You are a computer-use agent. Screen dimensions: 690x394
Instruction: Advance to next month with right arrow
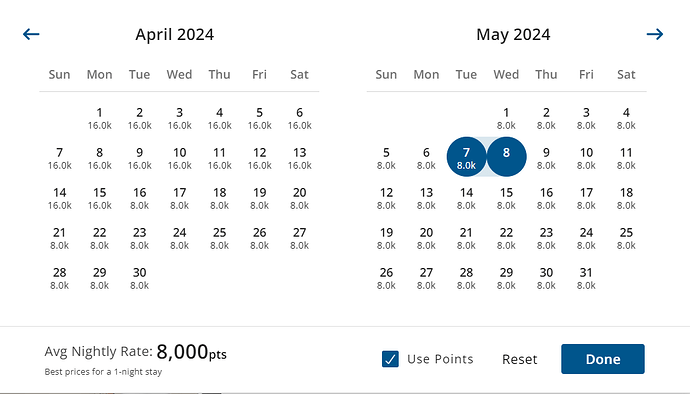(655, 34)
